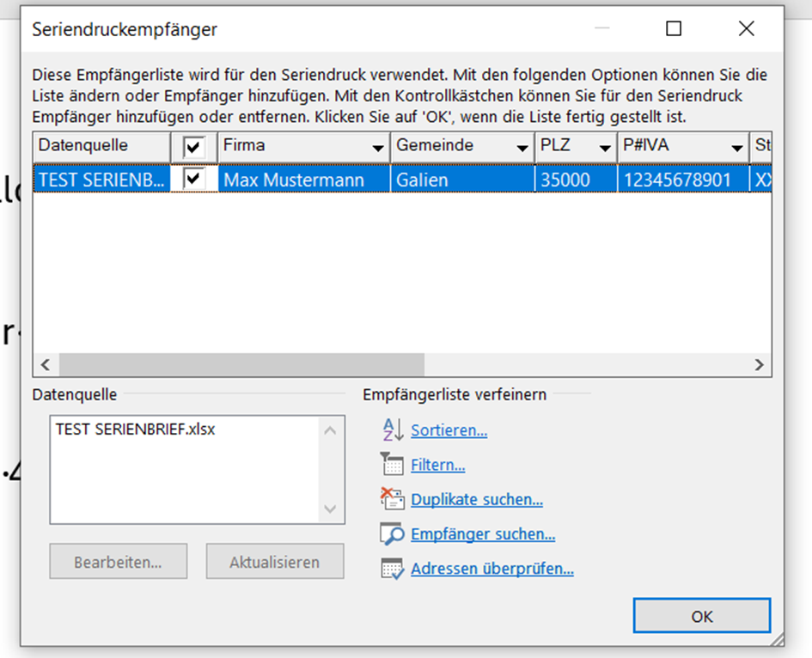This screenshot has width=812, height=658.
Task: Open the Sortieren... link
Action: 449,430
